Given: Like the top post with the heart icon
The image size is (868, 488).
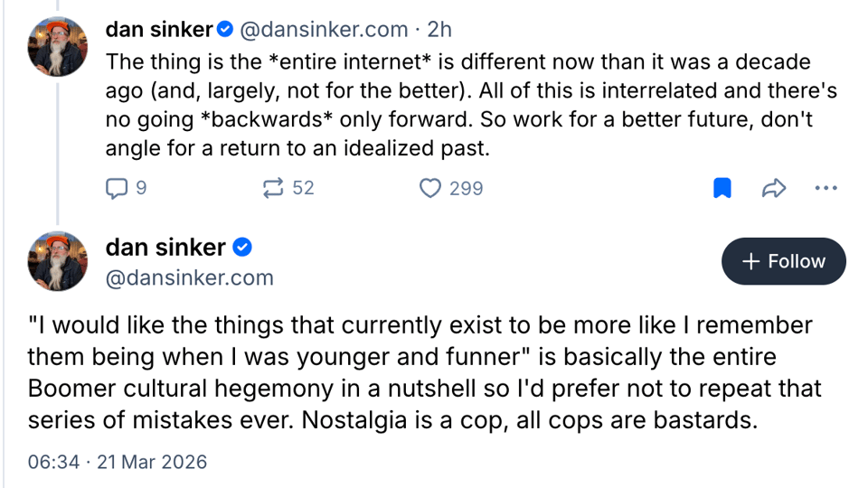Looking at the screenshot, I should click(x=431, y=188).
